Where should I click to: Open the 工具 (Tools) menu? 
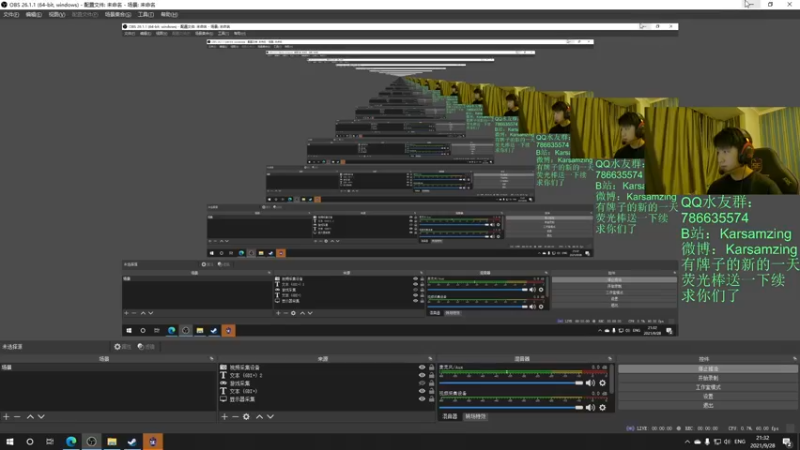click(145, 14)
